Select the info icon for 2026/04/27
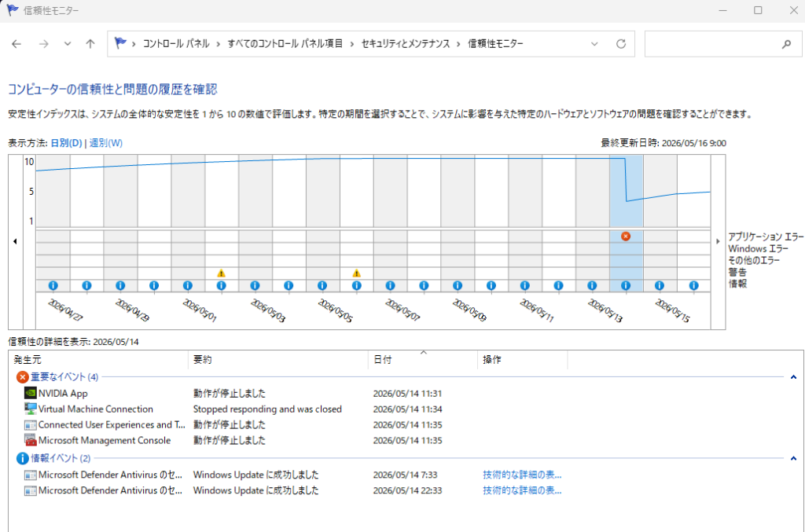Image resolution: width=805 pixels, height=532 pixels. coord(53,286)
